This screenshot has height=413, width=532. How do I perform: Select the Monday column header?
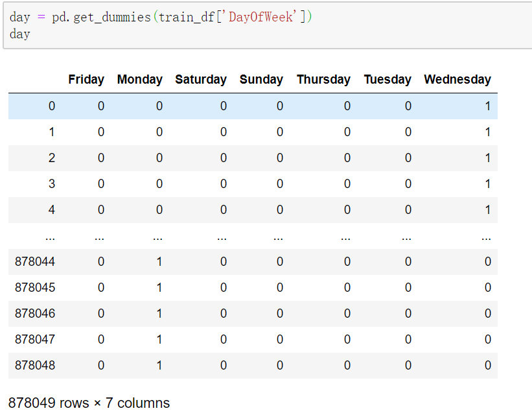[139, 80]
